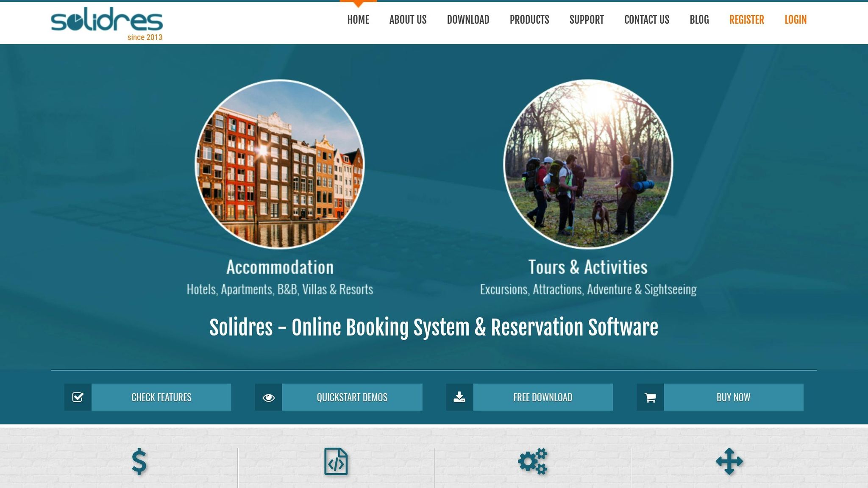This screenshot has width=868, height=488.
Task: Open the Products menu
Action: (529, 20)
